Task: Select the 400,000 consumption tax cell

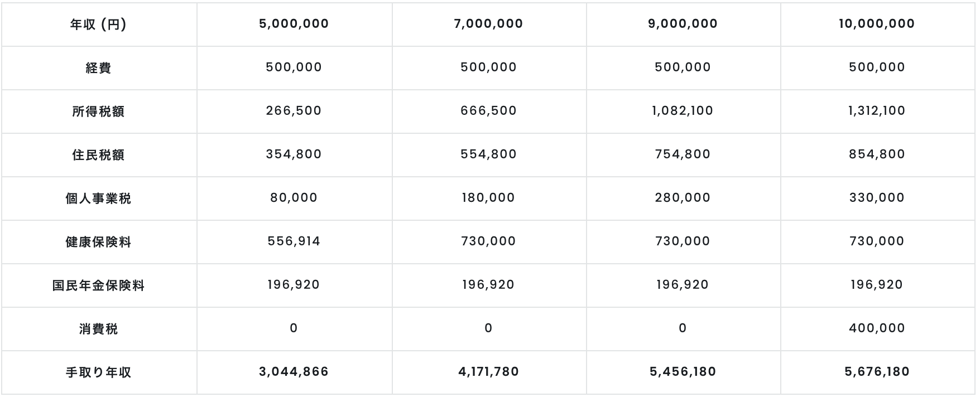Action: (877, 328)
